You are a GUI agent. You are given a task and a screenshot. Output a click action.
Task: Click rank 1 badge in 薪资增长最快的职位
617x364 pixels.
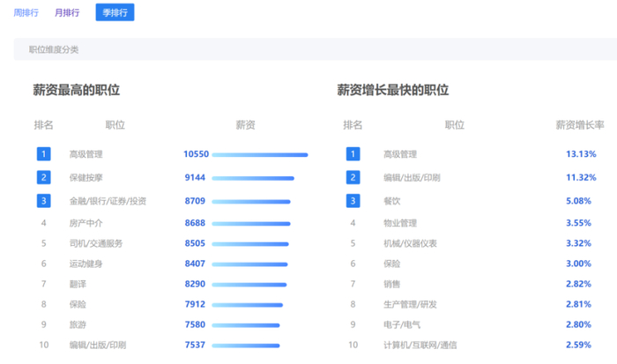(353, 154)
